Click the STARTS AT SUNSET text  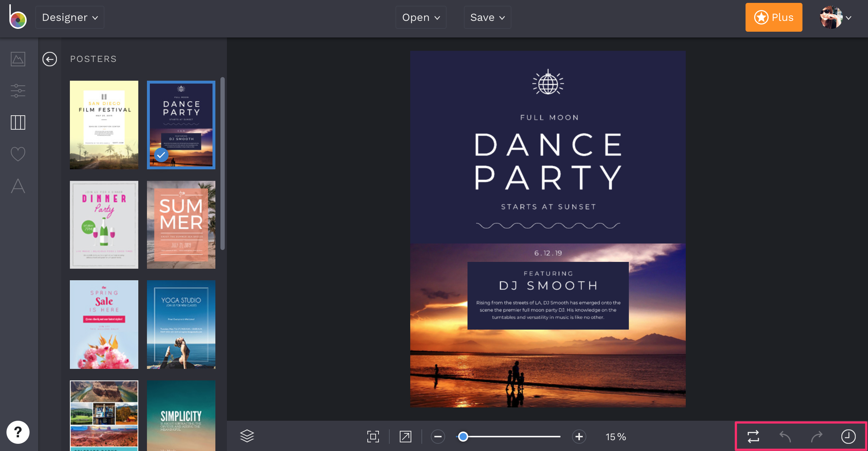(x=549, y=207)
